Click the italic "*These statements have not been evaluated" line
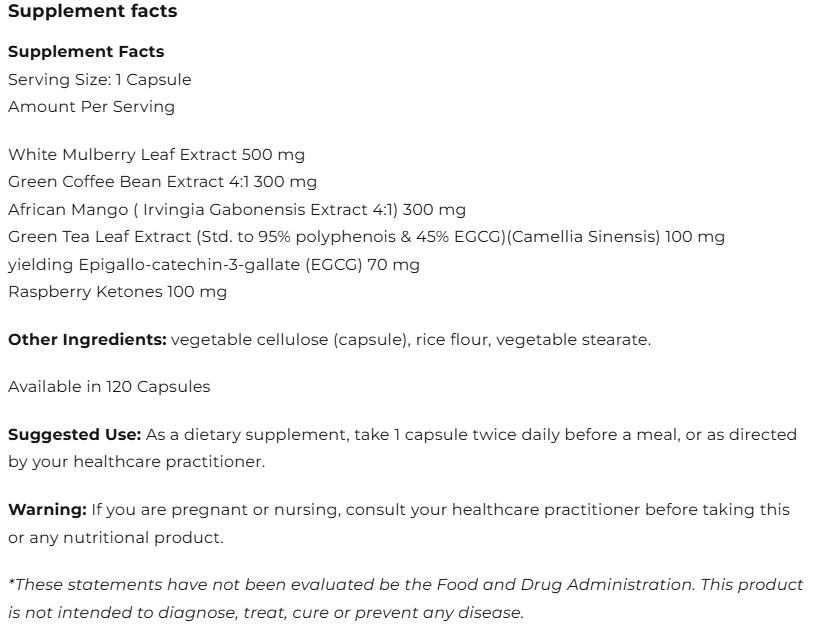816x635 pixels. coord(405,585)
